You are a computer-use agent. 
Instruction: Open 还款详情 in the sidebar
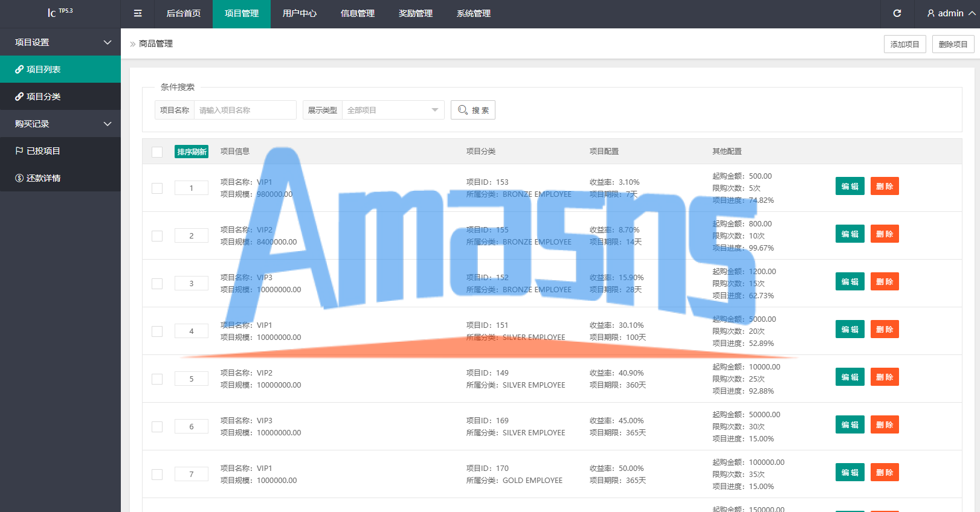(x=60, y=178)
